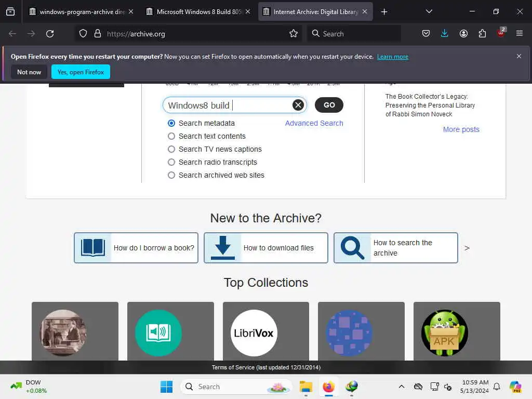This screenshot has height=399, width=532.
Task: Select Search TV news captions option
Action: (171, 149)
